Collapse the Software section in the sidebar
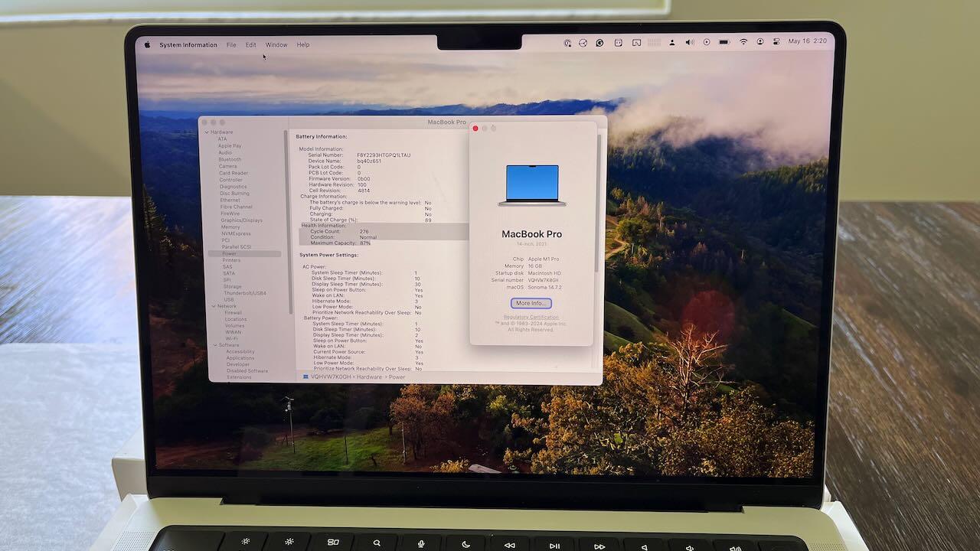This screenshot has width=980, height=551. (214, 345)
